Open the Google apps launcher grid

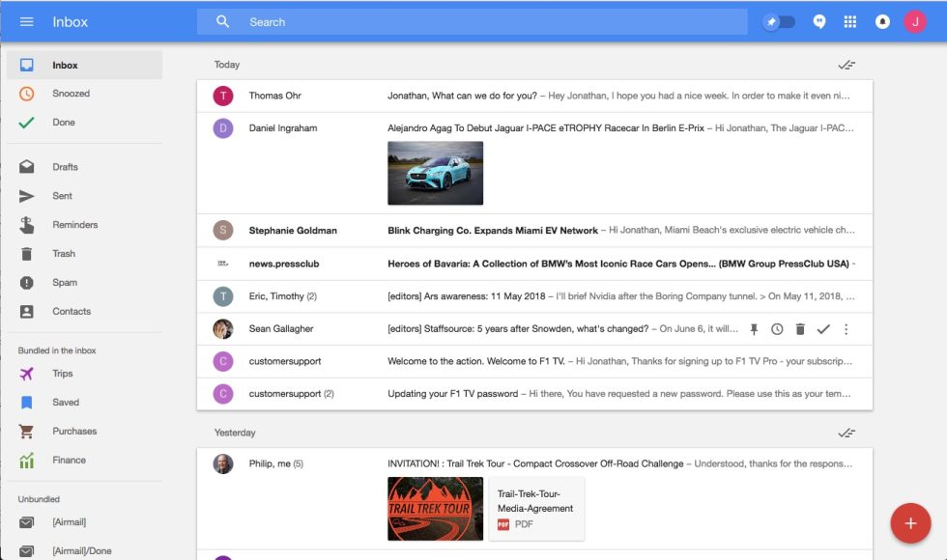tap(849, 20)
